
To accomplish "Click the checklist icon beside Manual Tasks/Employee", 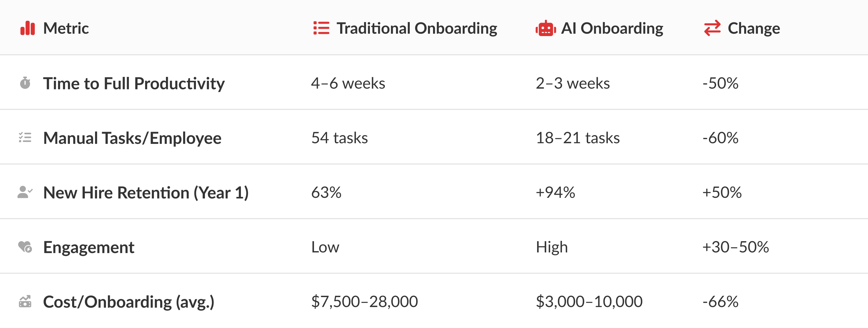I will pyautogui.click(x=25, y=138).
